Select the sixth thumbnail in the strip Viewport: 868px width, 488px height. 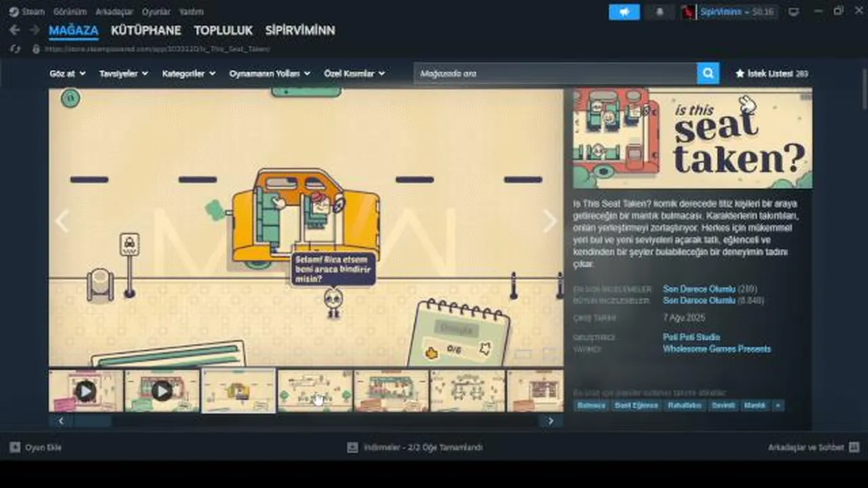(x=468, y=390)
